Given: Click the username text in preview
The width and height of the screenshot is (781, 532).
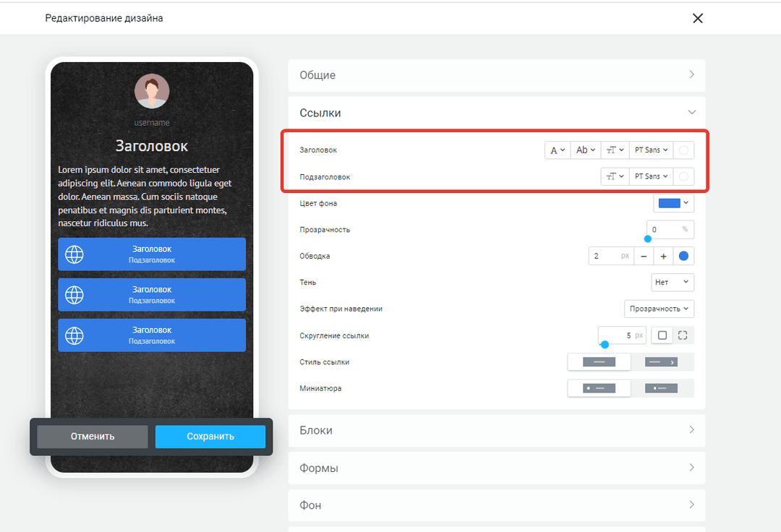Looking at the screenshot, I should (152, 122).
